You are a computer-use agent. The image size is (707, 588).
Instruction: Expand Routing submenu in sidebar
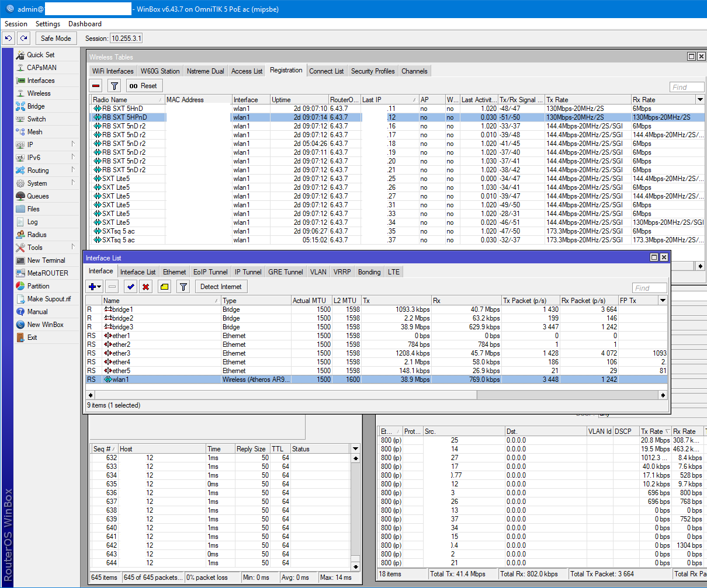pos(73,170)
